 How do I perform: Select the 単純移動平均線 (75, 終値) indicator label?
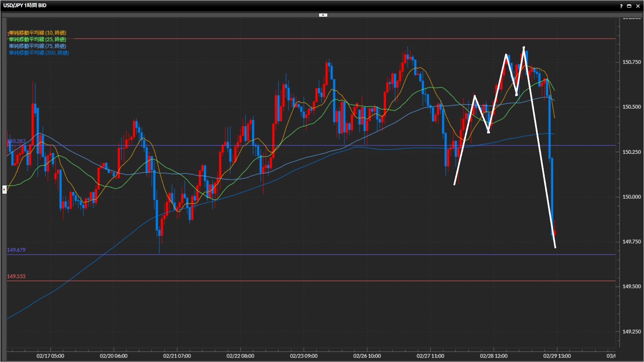pos(38,46)
